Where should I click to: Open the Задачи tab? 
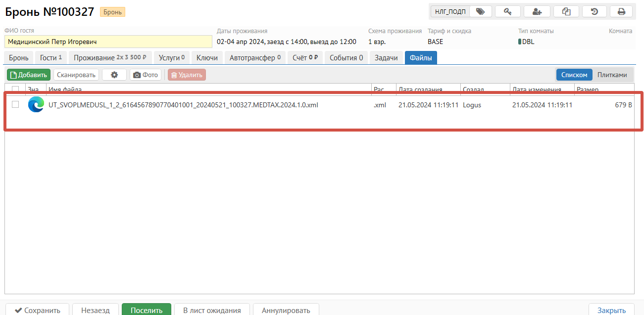386,58
